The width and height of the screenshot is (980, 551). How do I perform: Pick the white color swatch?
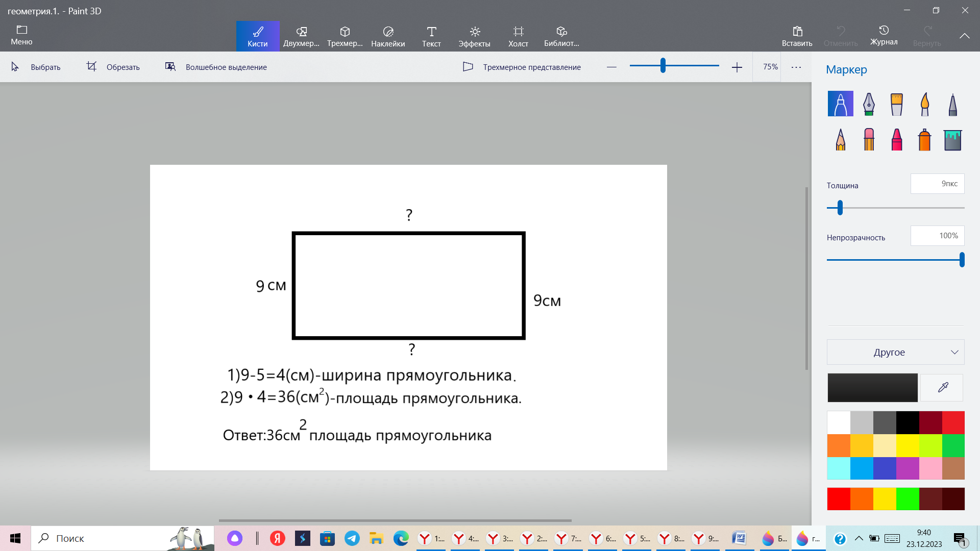[x=839, y=422]
